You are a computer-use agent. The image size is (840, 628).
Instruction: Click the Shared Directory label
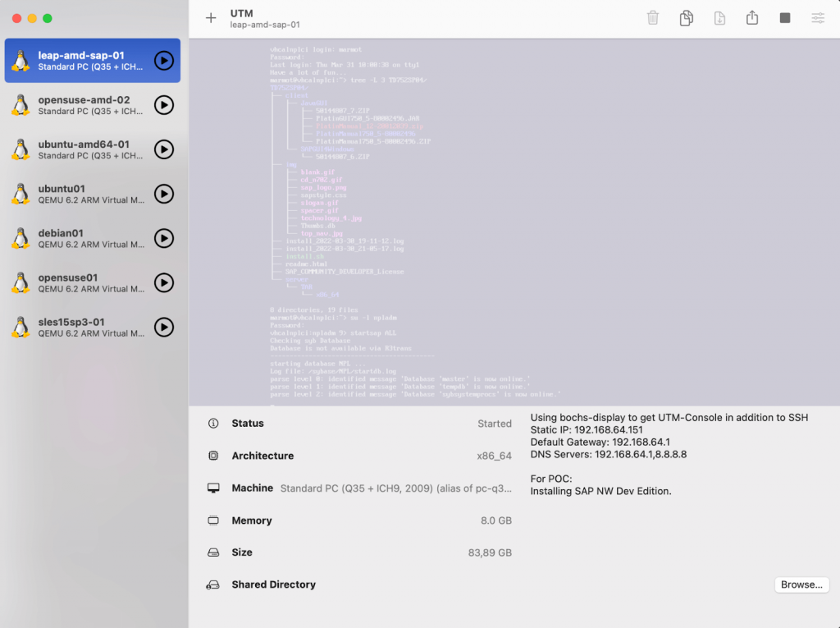(274, 584)
